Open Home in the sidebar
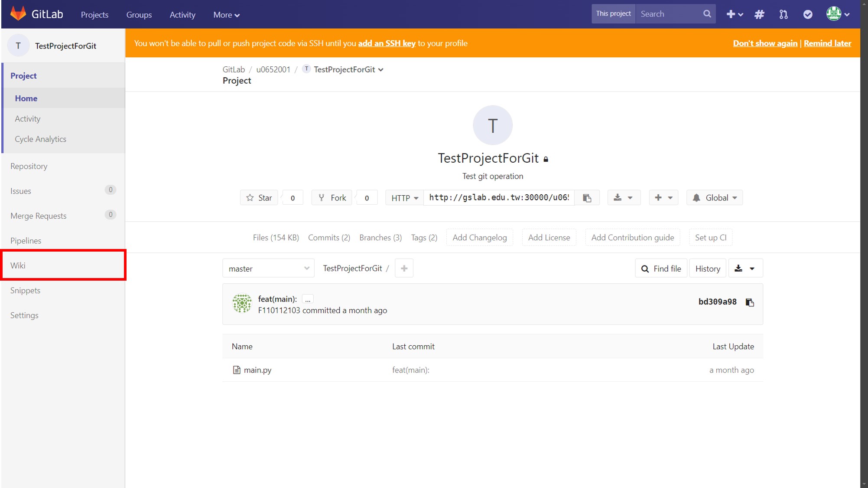The width and height of the screenshot is (868, 488). (x=64, y=98)
